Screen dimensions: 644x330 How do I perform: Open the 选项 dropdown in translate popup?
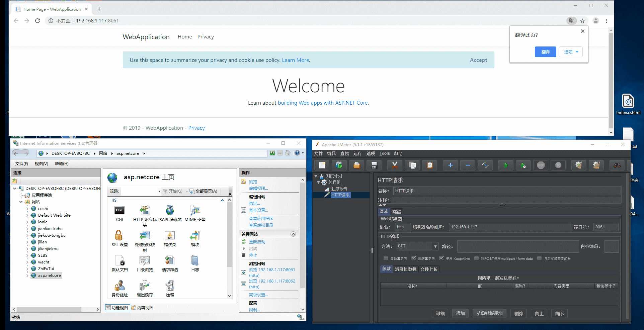tap(571, 52)
